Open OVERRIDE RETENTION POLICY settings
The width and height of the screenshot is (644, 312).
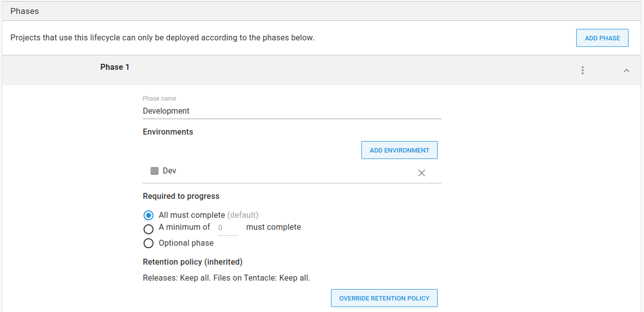pyautogui.click(x=384, y=298)
